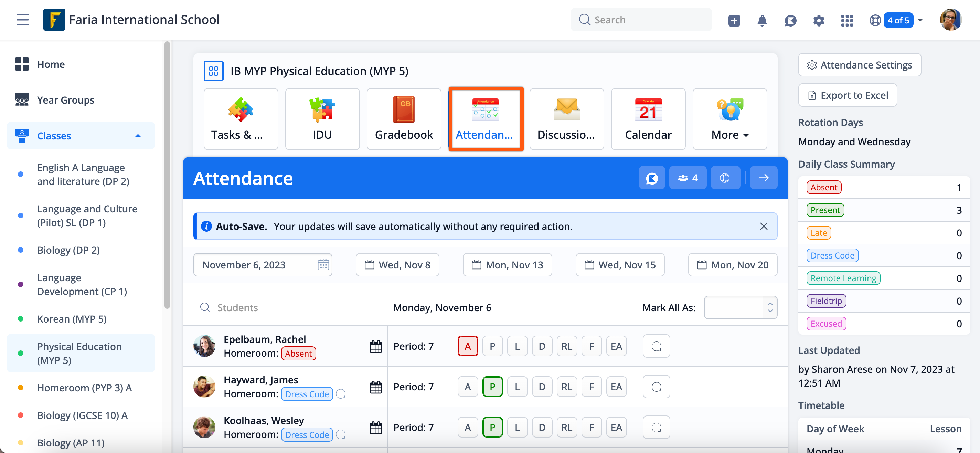Dismiss the Auto-Save notice
This screenshot has height=453, width=980.
(764, 226)
